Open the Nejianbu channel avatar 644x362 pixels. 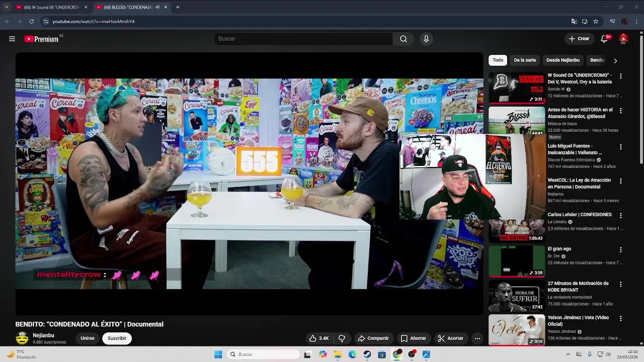[22, 338]
